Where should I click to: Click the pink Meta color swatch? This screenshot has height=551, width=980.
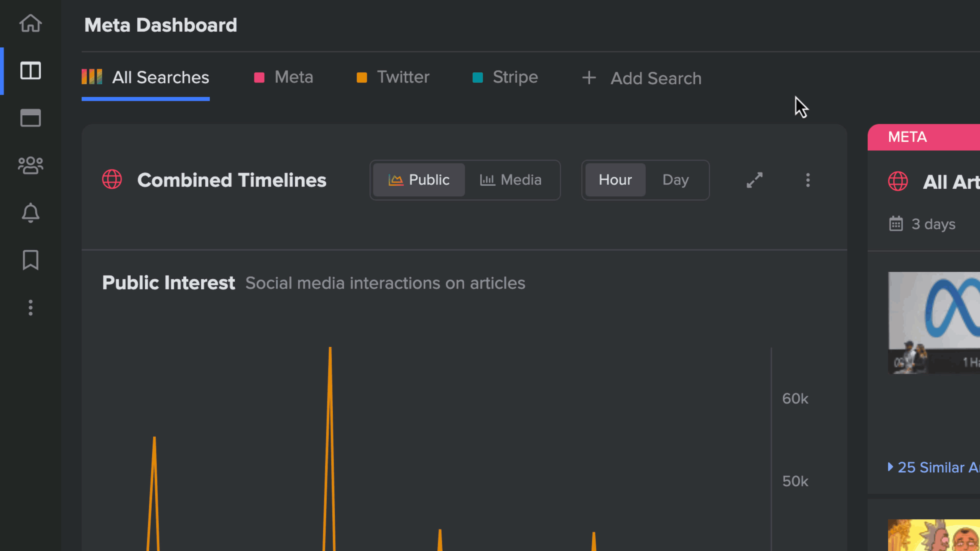pyautogui.click(x=259, y=78)
